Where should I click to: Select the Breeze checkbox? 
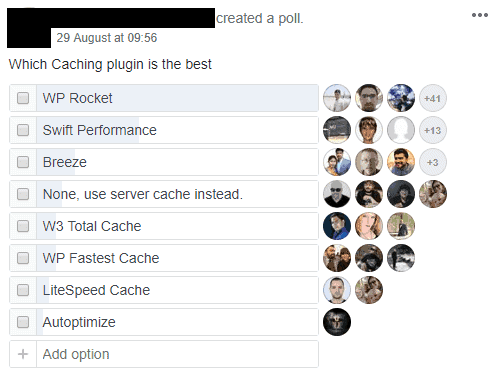pos(23,162)
